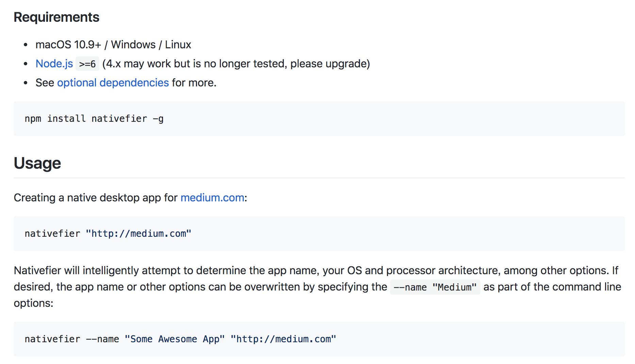Click the Usage heading
The image size is (635, 364).
point(37,163)
